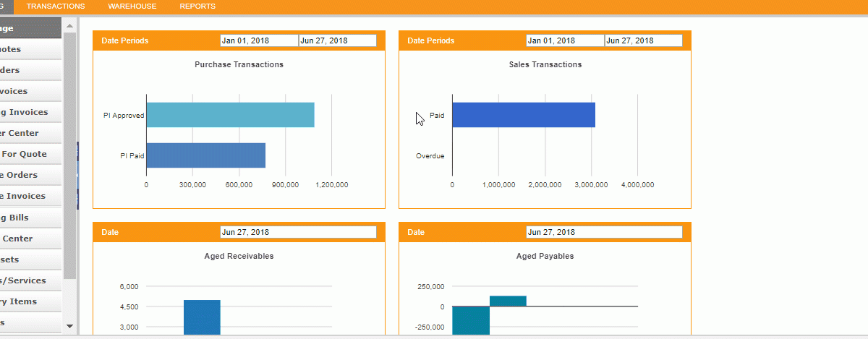Viewport: 868px width, 339px height.
Task: Edit Sales Transactions end date Jun 27, 2018
Action: 644,40
